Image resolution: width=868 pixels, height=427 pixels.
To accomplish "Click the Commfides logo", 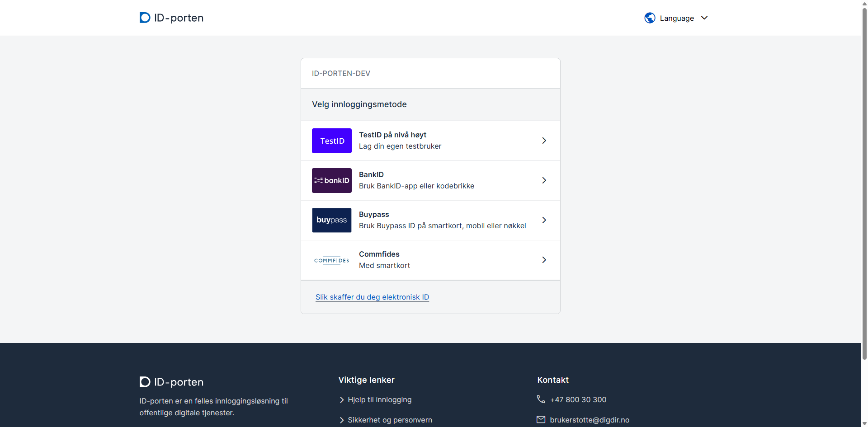I will 332,260.
